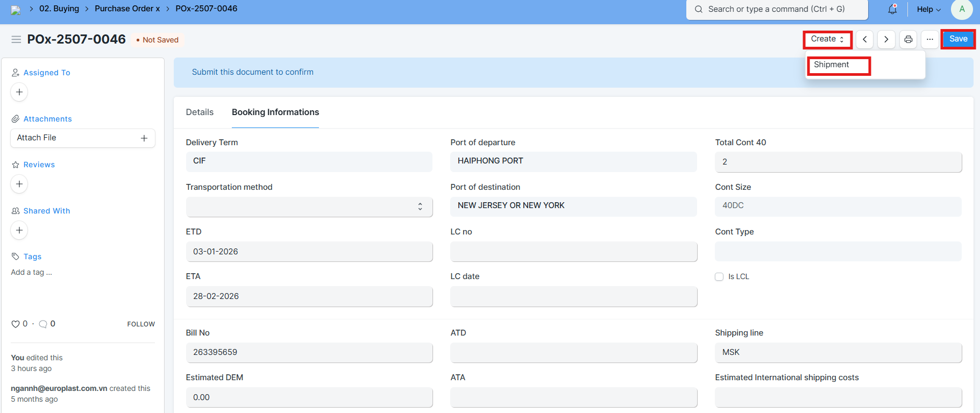Share document using plus icon under Shared With
Screen dimensions: 980x413
pos(19,230)
